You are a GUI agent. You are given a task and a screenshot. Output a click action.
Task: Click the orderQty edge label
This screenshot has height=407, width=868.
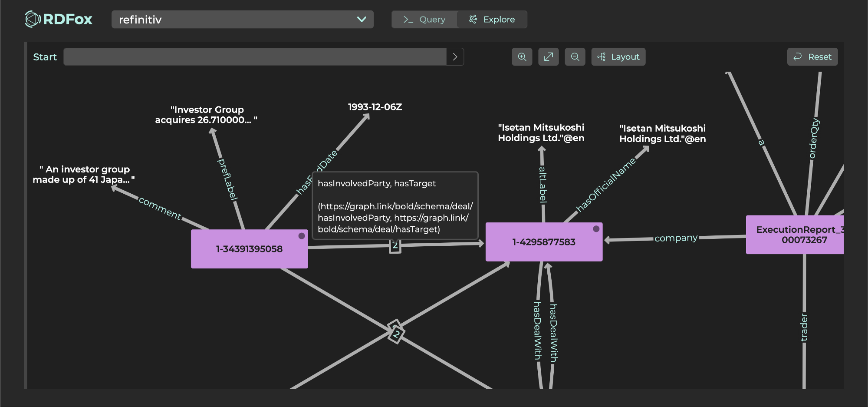(x=814, y=138)
